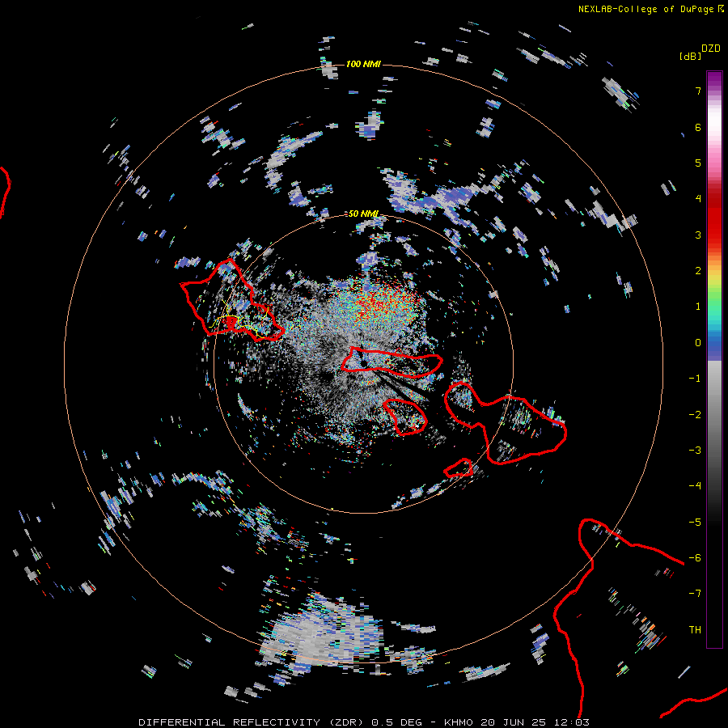The width and height of the screenshot is (728, 728).
Task: Click the [dB] unit label
Action: click(690, 56)
